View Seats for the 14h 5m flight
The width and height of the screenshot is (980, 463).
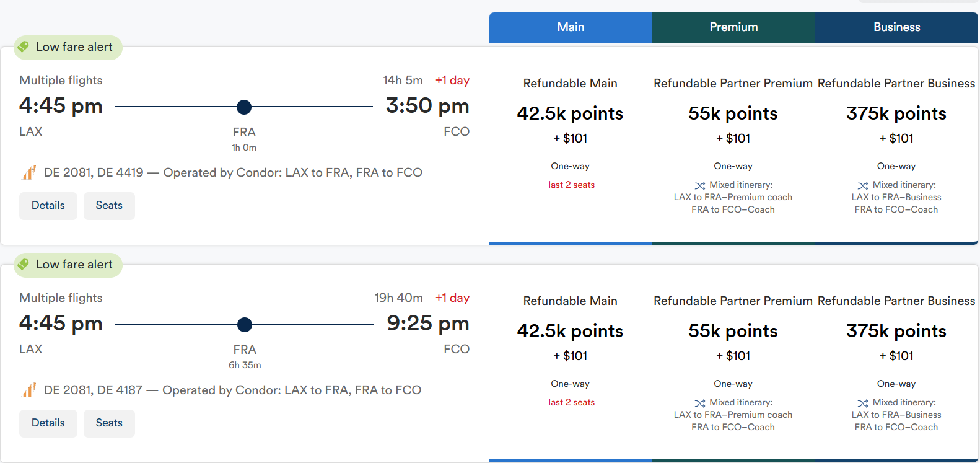point(109,205)
